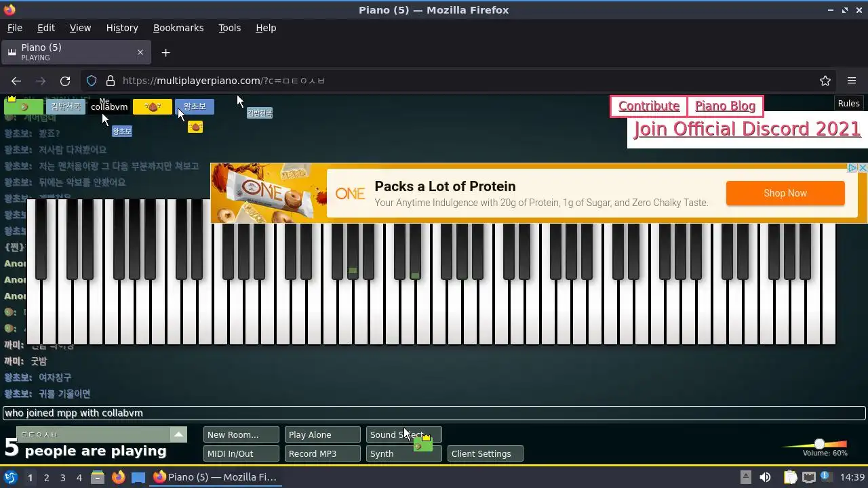Open the View menu
The width and height of the screenshot is (868, 488).
click(80, 28)
